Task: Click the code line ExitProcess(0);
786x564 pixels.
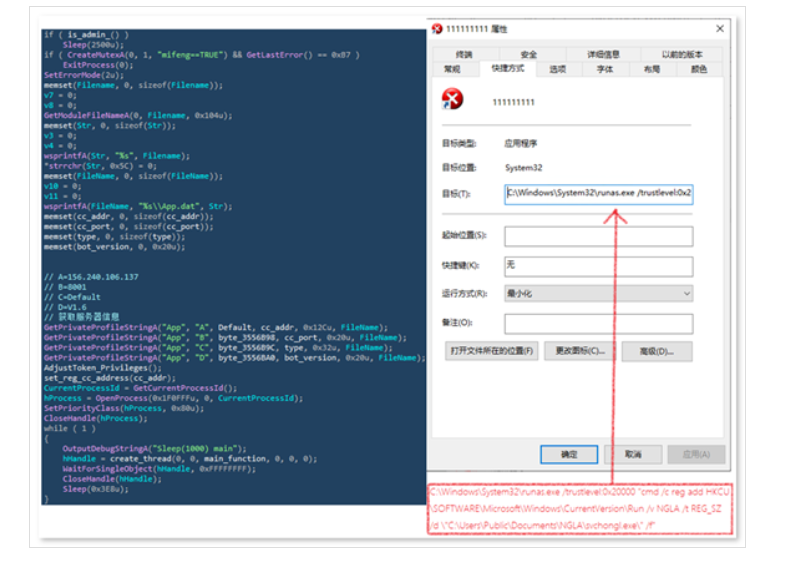Action: (x=98, y=65)
